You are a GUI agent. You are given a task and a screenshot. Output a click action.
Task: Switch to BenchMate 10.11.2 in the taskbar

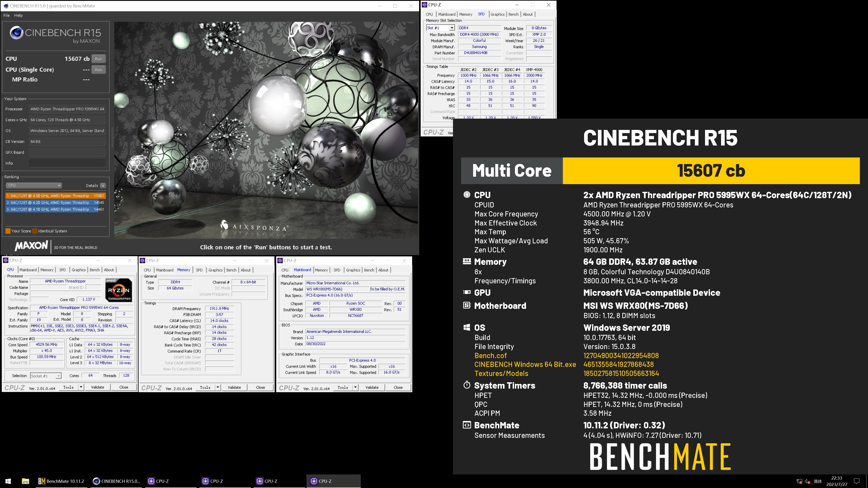[x=61, y=481]
